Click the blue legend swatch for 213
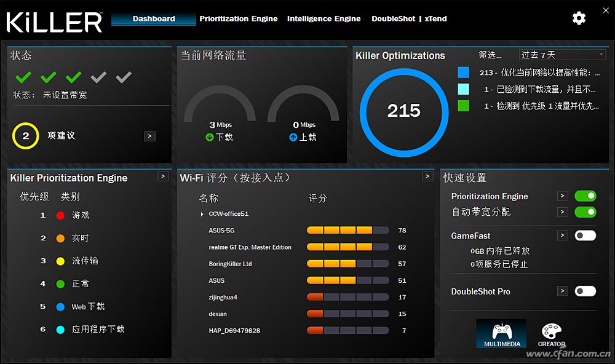 coord(463,72)
